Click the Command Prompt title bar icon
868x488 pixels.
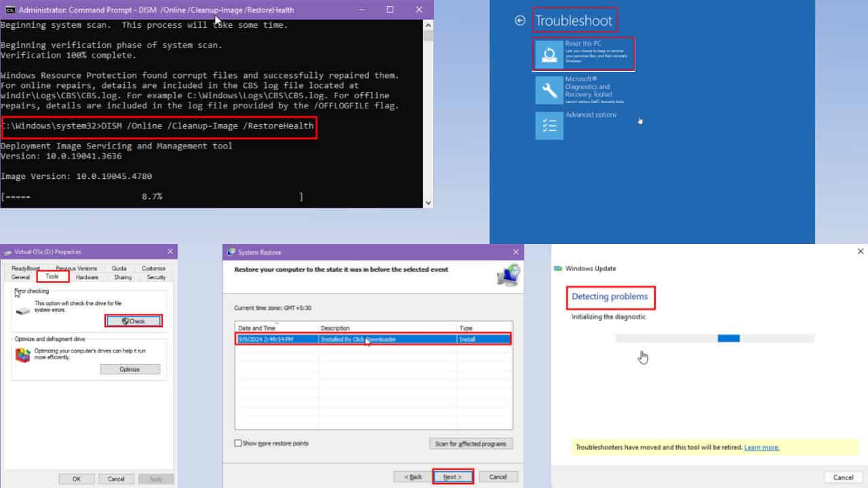(8, 10)
